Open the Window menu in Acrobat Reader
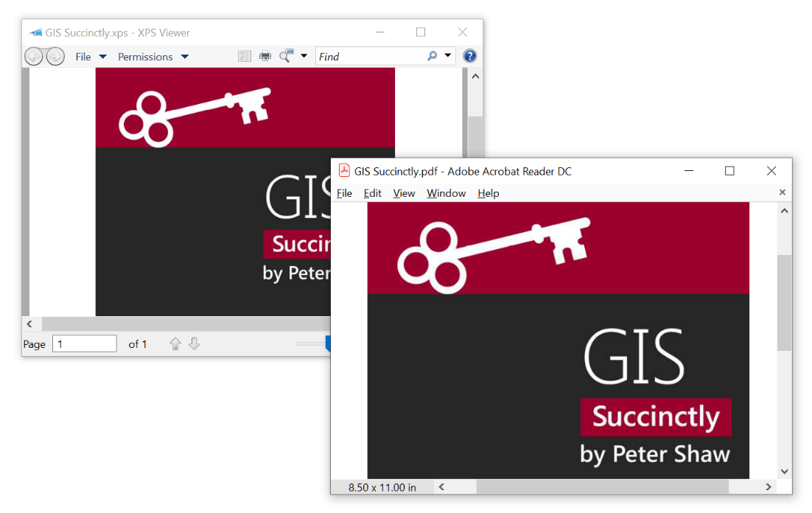812x513 pixels. click(446, 193)
